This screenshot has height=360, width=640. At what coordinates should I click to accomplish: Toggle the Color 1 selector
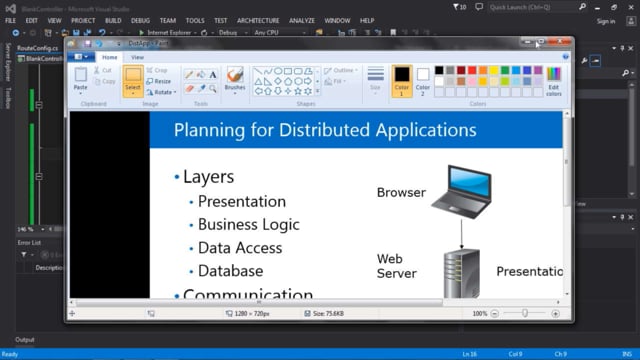[x=402, y=81]
